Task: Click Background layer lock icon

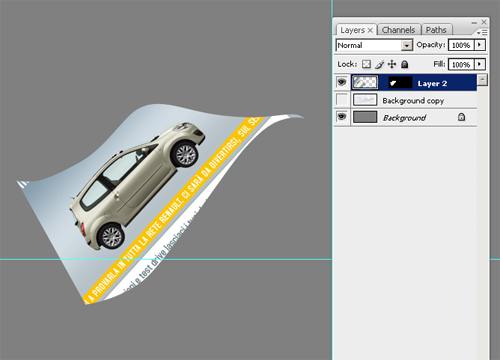Action: (461, 117)
